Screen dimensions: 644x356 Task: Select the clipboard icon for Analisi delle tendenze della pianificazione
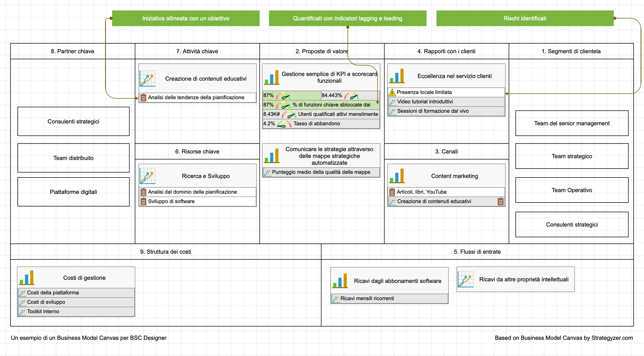click(x=144, y=97)
